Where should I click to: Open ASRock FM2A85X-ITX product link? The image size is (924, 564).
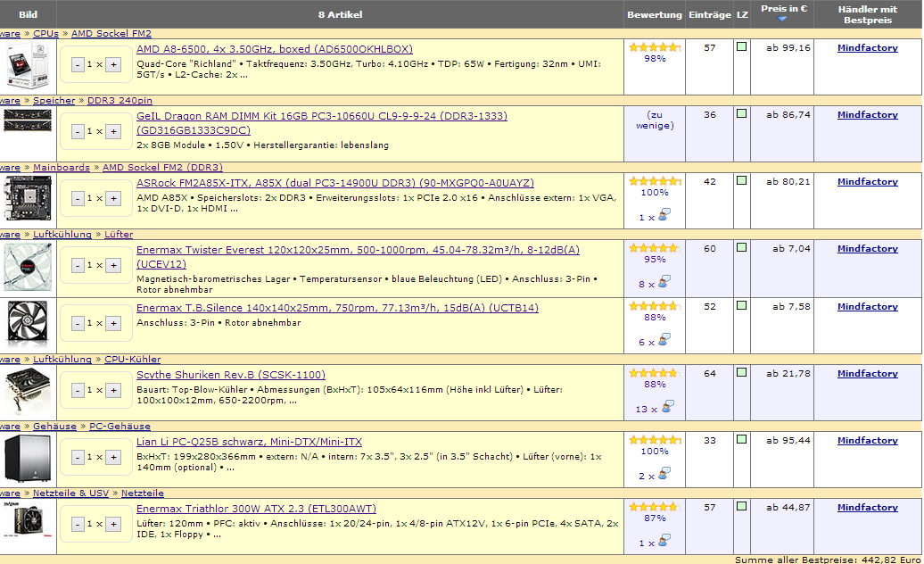tap(335, 183)
